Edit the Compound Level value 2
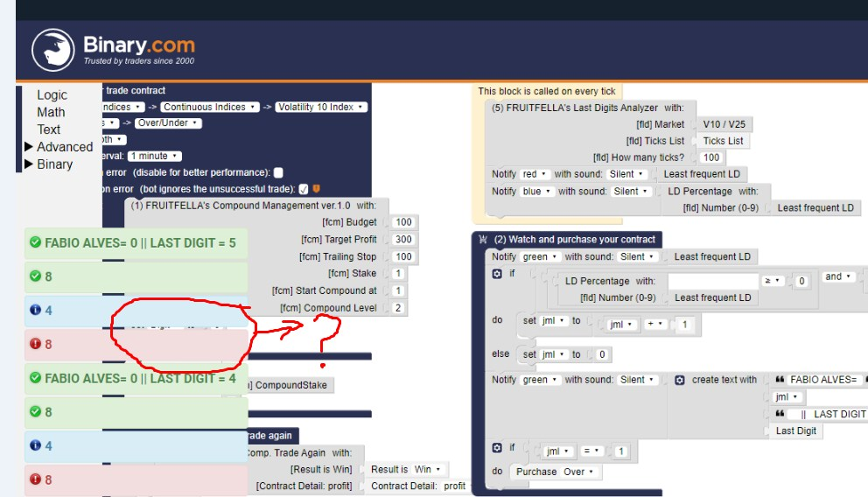The image size is (868, 497). 398,308
